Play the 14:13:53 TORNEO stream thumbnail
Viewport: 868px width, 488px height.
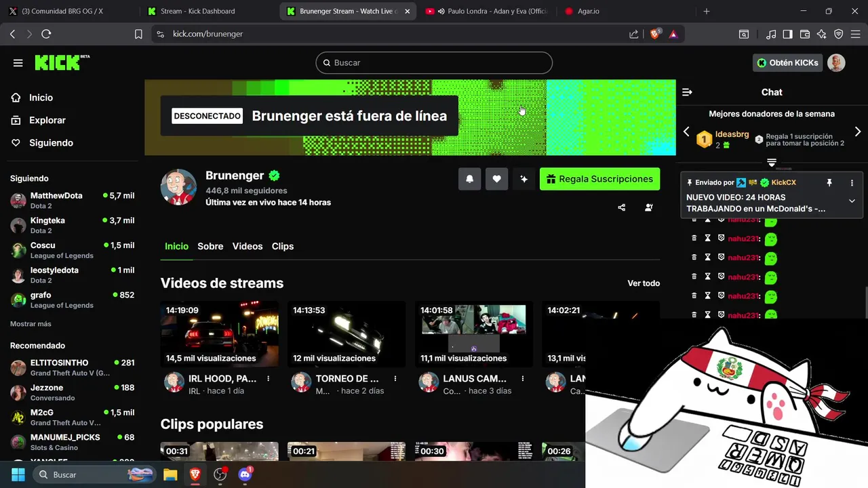[347, 334]
